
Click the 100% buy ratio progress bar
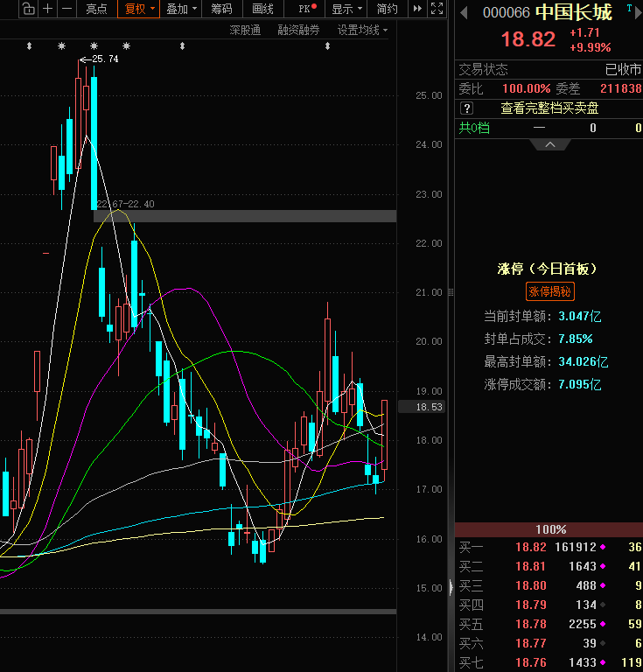[549, 529]
